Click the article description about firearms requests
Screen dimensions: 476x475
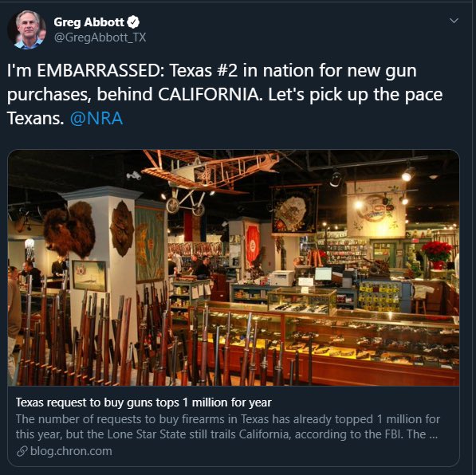[228, 426]
